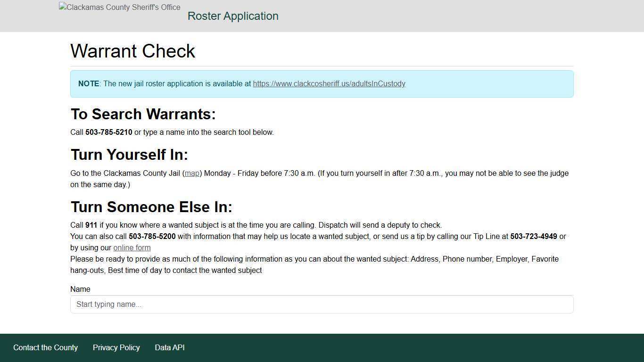Click the Turn Yourself In heading
The image size is (644, 362).
pyautogui.click(x=129, y=154)
